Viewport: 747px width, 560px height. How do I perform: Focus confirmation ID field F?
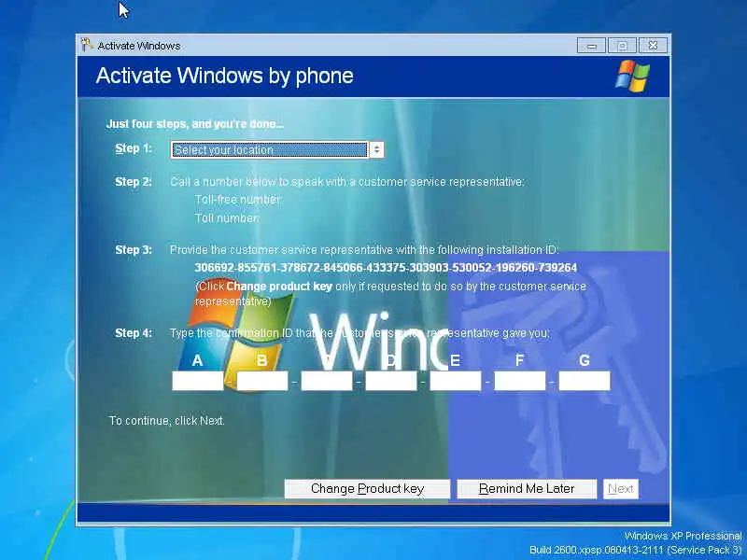(x=520, y=381)
